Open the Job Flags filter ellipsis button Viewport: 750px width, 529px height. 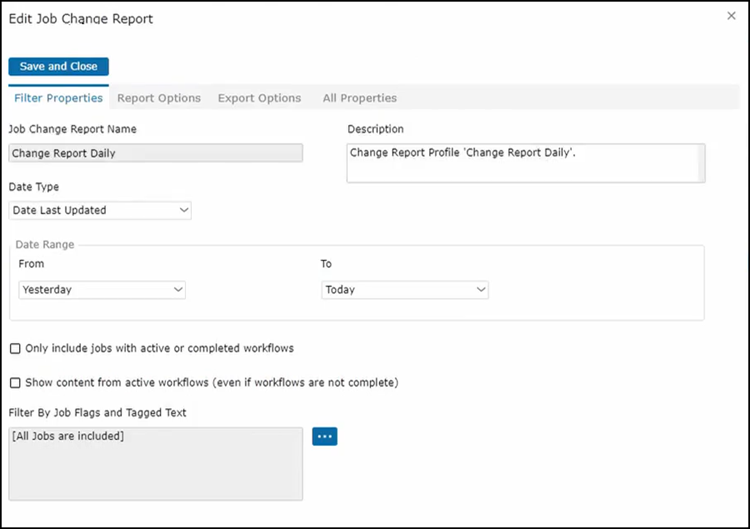coord(325,436)
